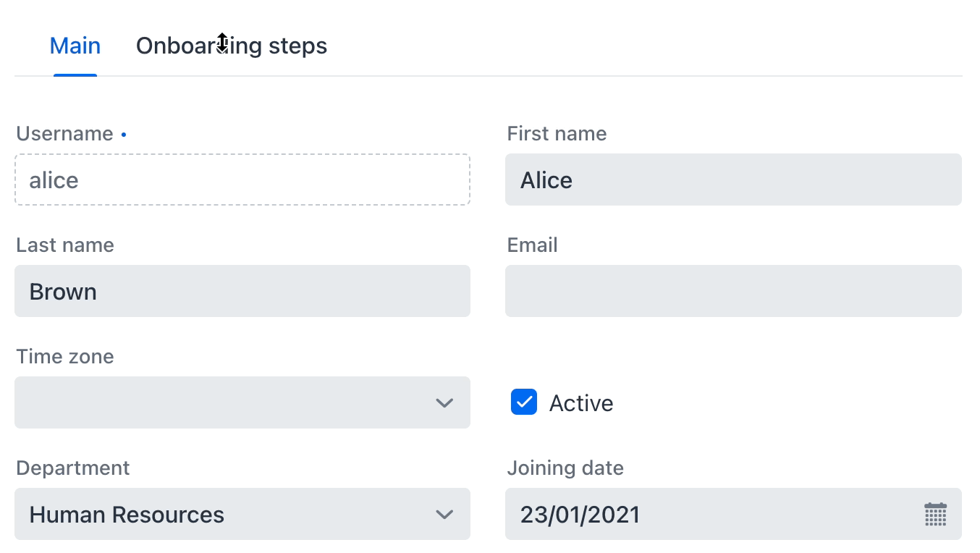Toggle the Active checkbox
980x553 pixels.
pyautogui.click(x=524, y=402)
